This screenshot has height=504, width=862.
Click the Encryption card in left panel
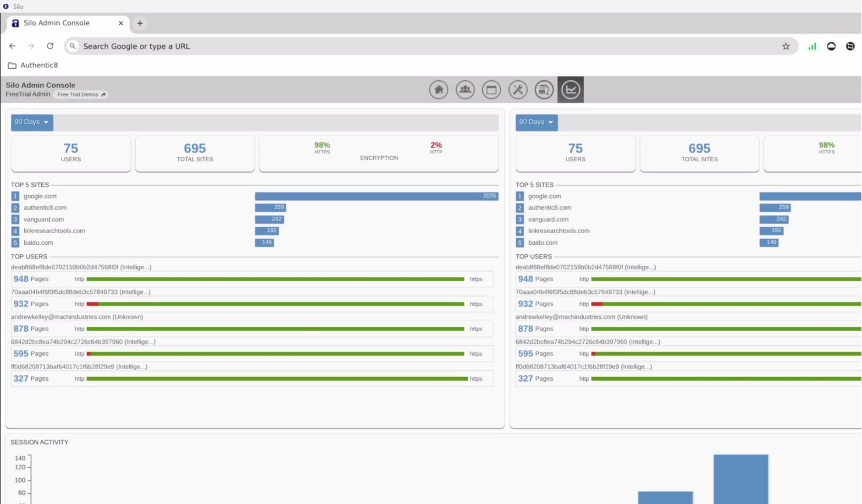click(x=379, y=153)
